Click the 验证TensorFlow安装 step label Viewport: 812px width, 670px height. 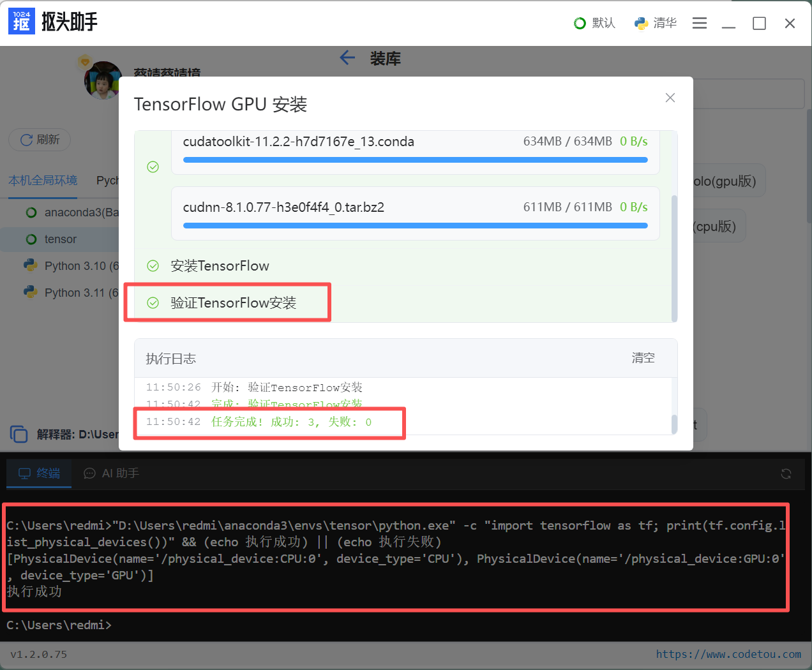click(x=234, y=303)
